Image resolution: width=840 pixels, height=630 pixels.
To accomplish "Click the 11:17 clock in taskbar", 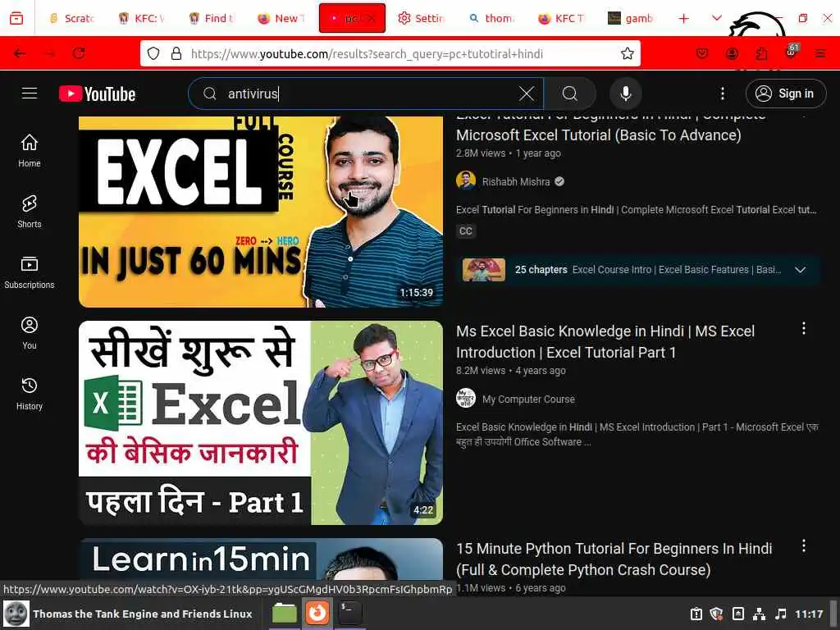I will pyautogui.click(x=809, y=614).
